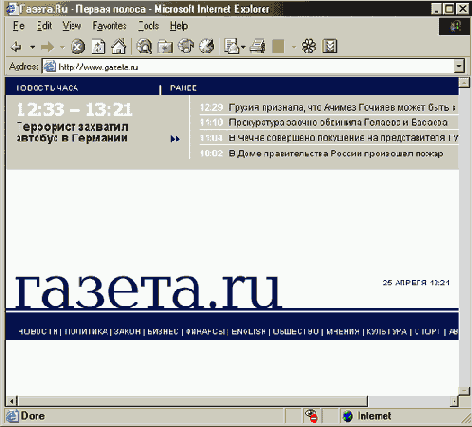Open the ENGLISH navigation section
472x427 pixels.
pos(248,332)
